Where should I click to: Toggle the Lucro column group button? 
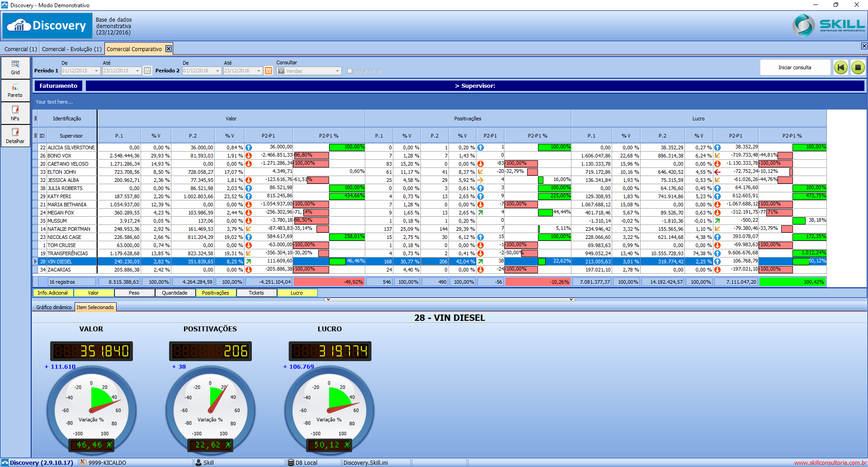(x=297, y=293)
